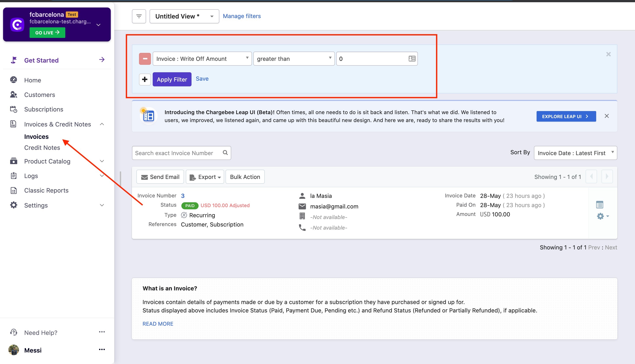Open the Untitled View dropdown
The width and height of the screenshot is (635, 364).
[184, 16]
